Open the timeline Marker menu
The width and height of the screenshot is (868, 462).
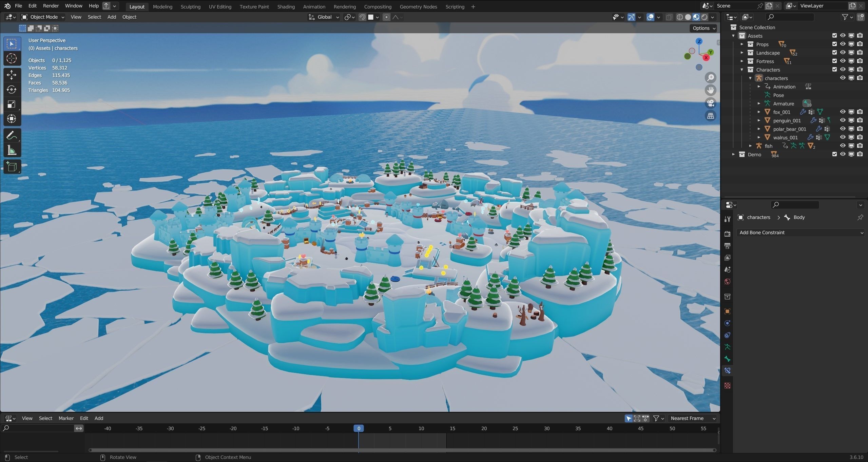pyautogui.click(x=66, y=418)
